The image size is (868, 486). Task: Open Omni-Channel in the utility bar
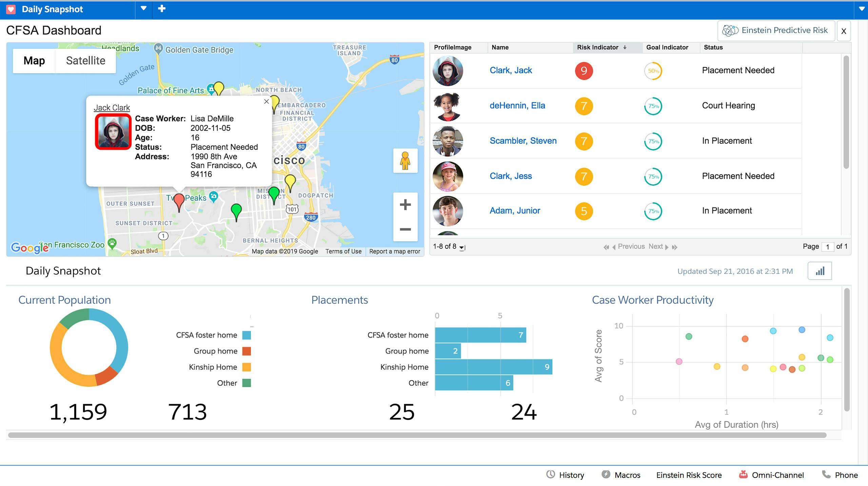[x=771, y=475]
